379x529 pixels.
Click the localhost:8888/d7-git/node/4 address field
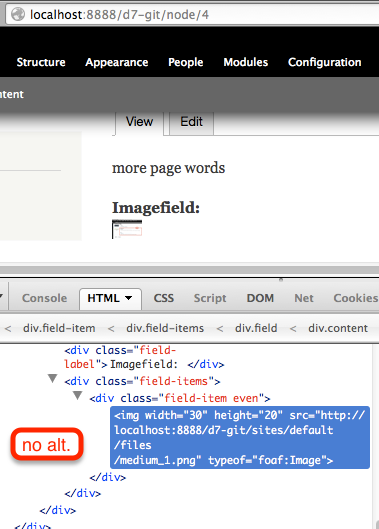(x=192, y=15)
